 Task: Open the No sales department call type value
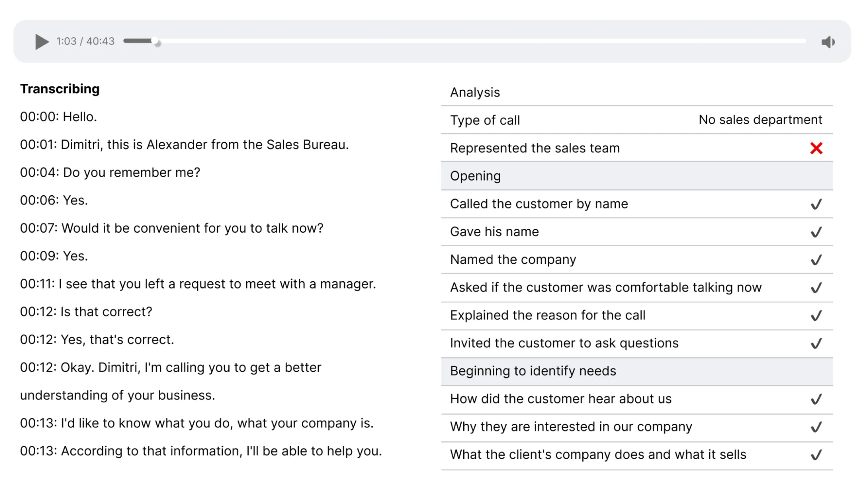pyautogui.click(x=760, y=120)
